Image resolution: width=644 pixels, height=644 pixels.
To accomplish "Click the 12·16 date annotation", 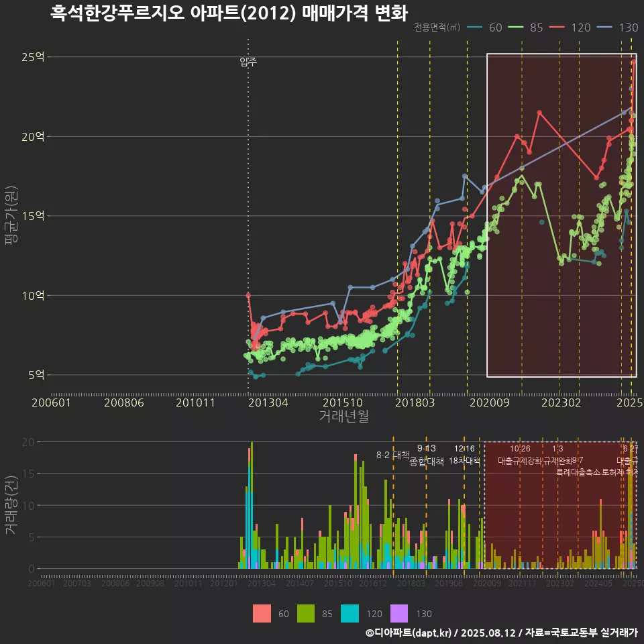I will (464, 449).
